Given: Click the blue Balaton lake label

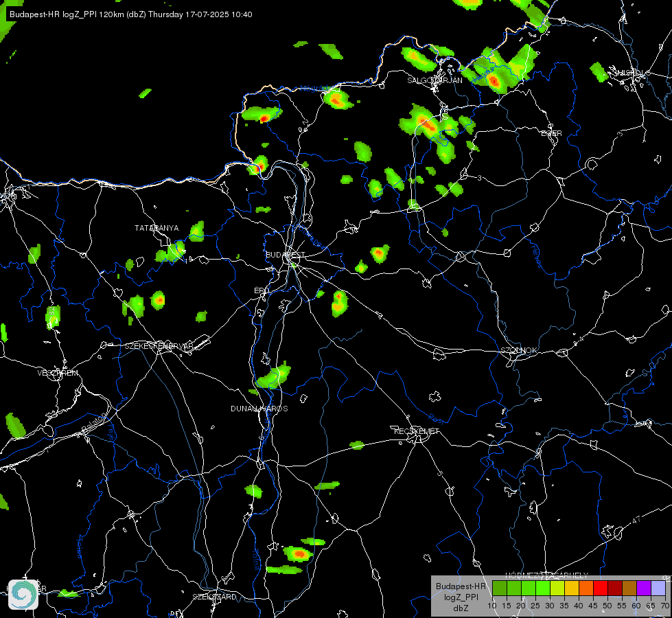Looking at the screenshot, I should tap(94, 421).
